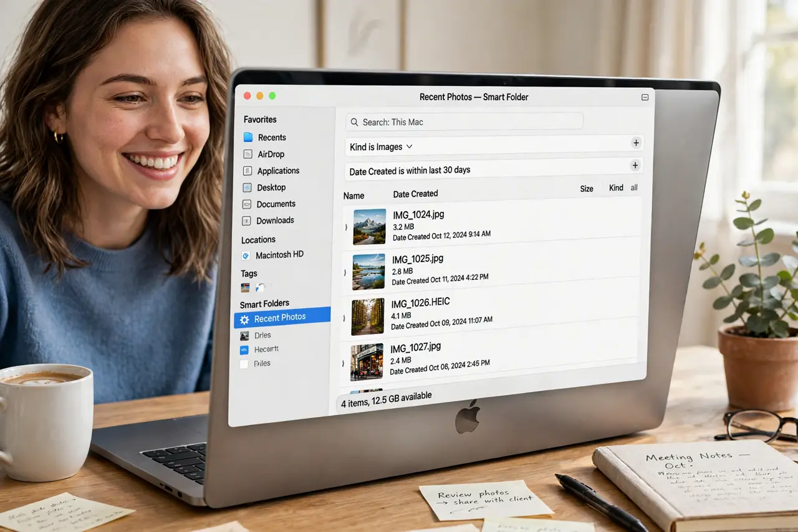798x532 pixels.
Task: Click the magnifying glass search icon
Action: click(x=354, y=123)
